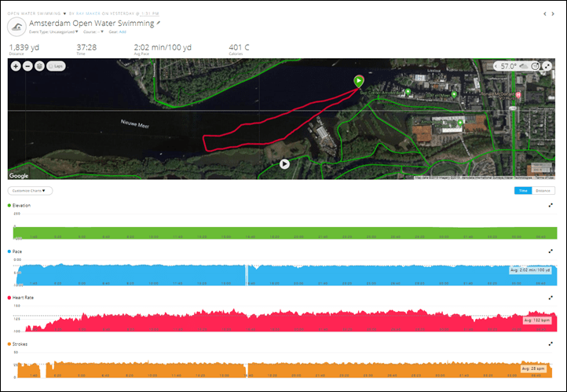
Task: Open the Customize Charts dropdown
Action: pyautogui.click(x=30, y=191)
